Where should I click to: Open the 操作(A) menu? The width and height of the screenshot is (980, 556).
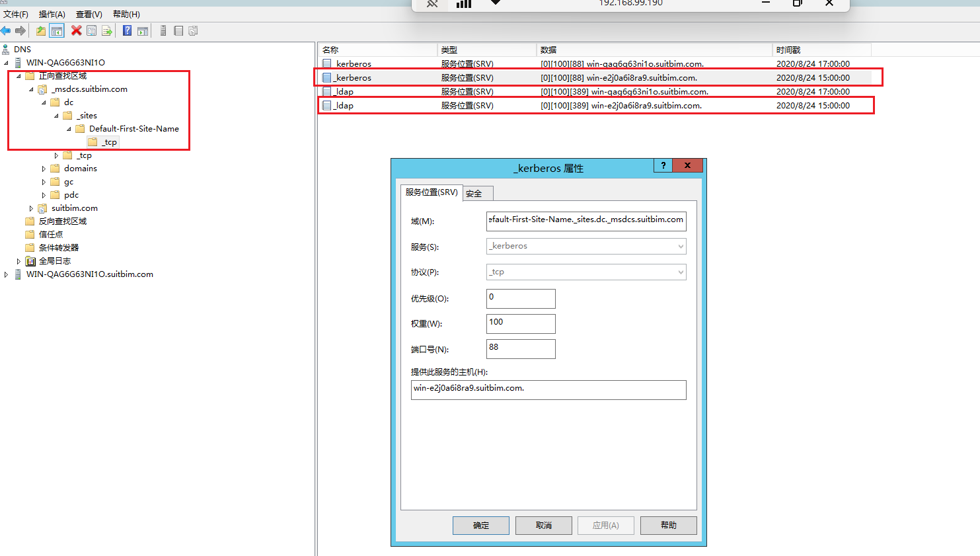pyautogui.click(x=52, y=14)
